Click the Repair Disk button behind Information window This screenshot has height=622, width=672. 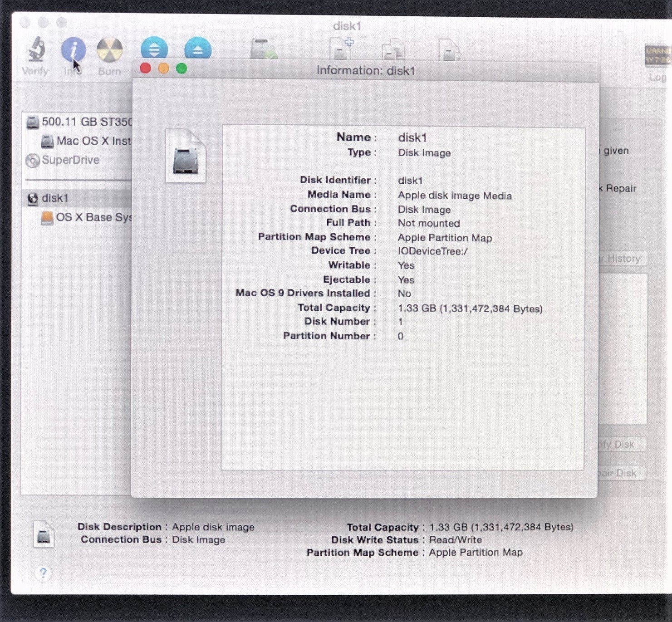(x=622, y=473)
